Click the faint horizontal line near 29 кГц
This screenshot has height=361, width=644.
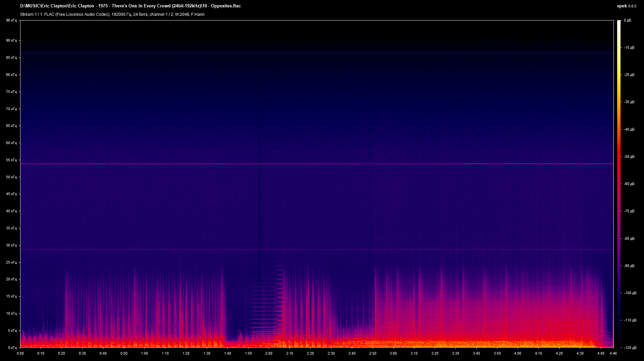(x=317, y=250)
